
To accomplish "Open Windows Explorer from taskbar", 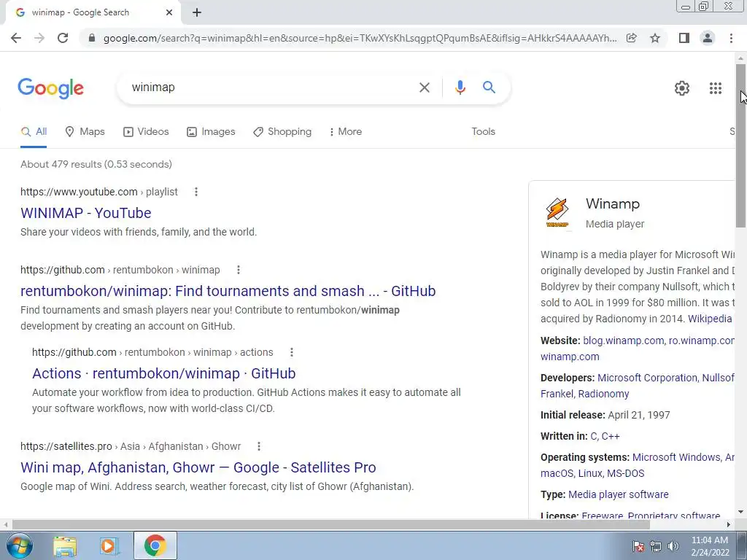I will [65, 546].
